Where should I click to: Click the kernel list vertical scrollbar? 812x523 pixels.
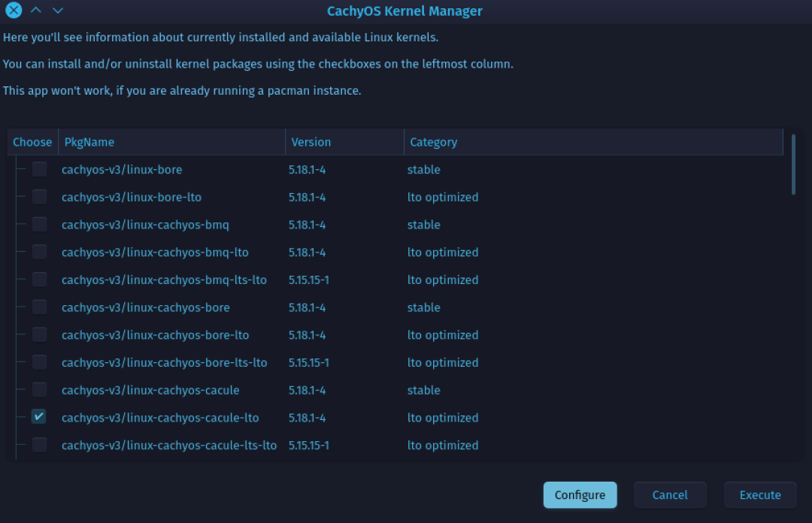click(x=793, y=165)
